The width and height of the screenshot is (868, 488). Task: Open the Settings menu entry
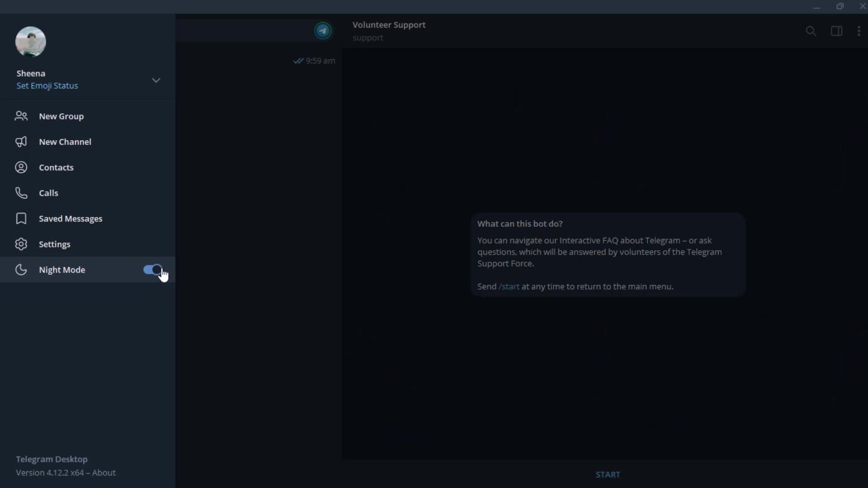[x=88, y=244]
